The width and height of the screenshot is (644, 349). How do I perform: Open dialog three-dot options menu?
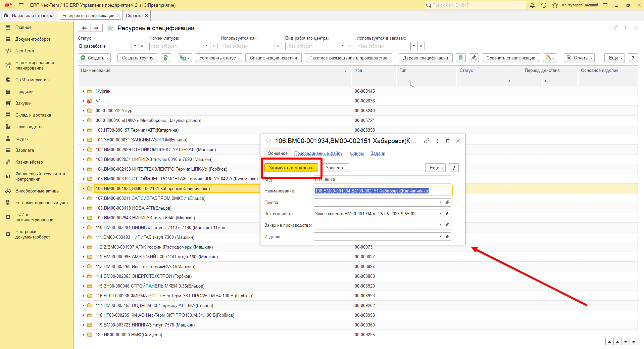click(437, 141)
